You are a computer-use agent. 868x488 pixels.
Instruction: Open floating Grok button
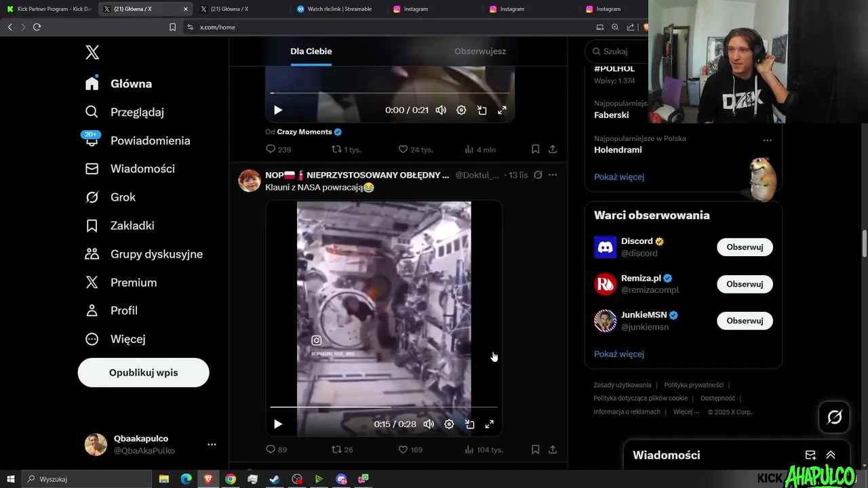[835, 417]
